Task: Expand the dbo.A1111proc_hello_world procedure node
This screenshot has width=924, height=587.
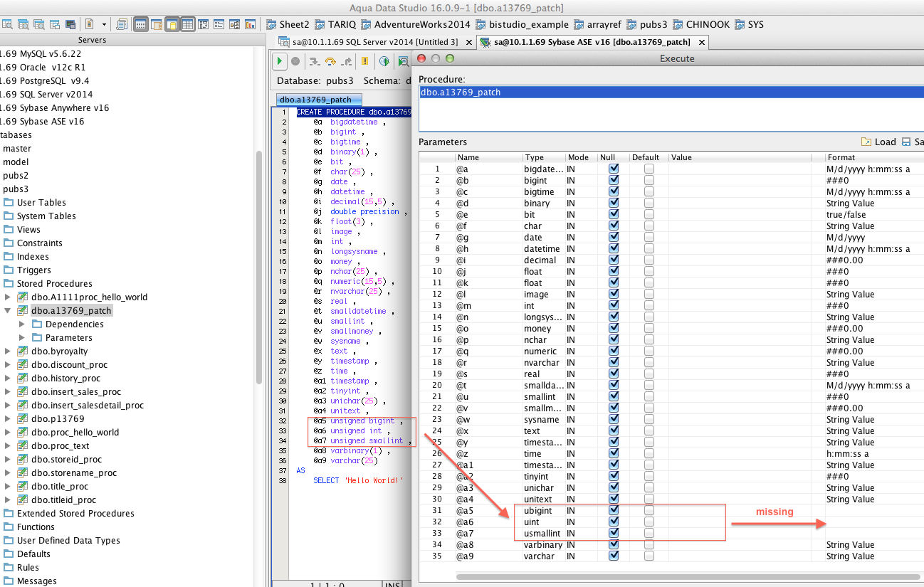Action: 8,297
